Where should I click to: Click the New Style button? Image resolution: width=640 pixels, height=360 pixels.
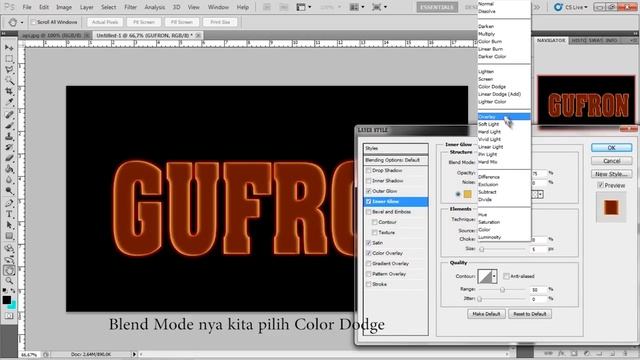click(x=611, y=174)
